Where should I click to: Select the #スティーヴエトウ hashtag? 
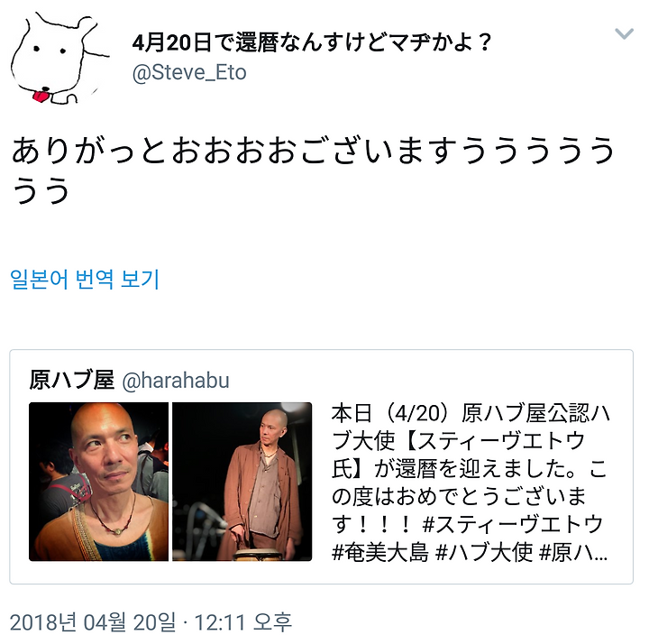coord(512,524)
